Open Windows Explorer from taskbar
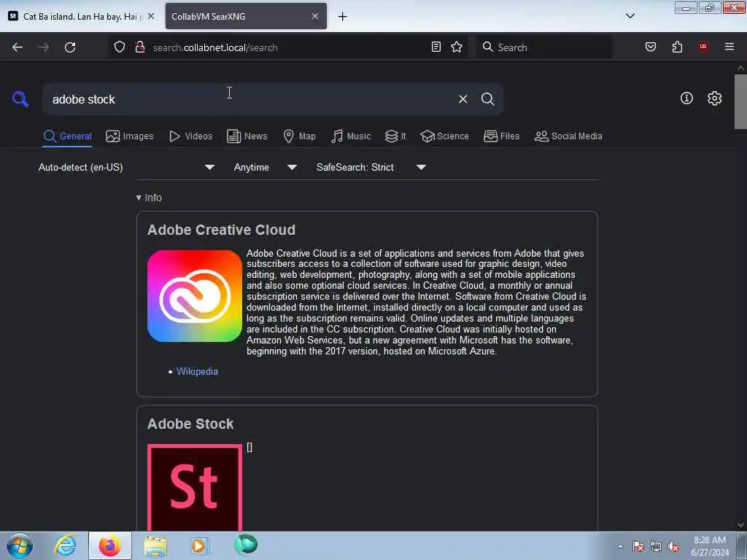This screenshot has height=560, width=747. 155,546
